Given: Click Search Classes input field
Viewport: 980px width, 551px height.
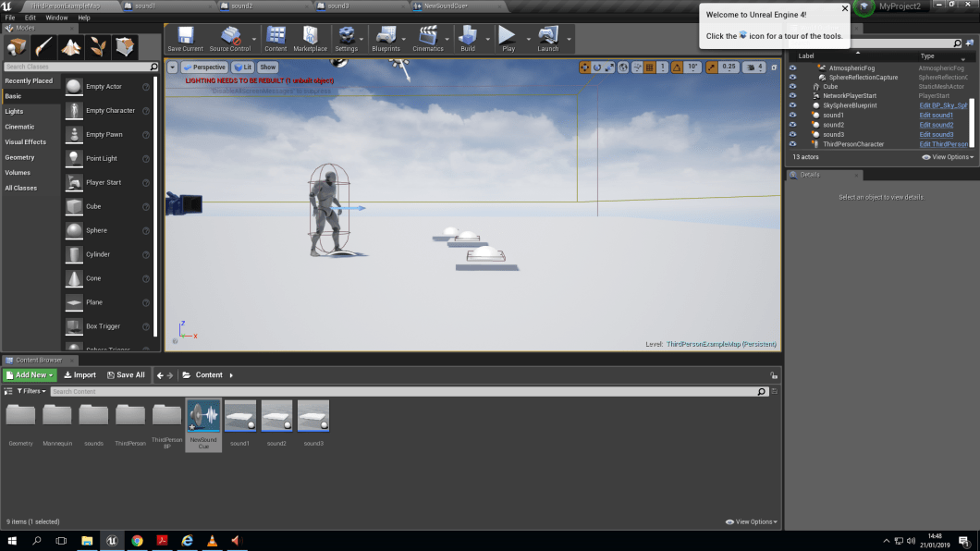Looking at the screenshot, I should point(81,67).
